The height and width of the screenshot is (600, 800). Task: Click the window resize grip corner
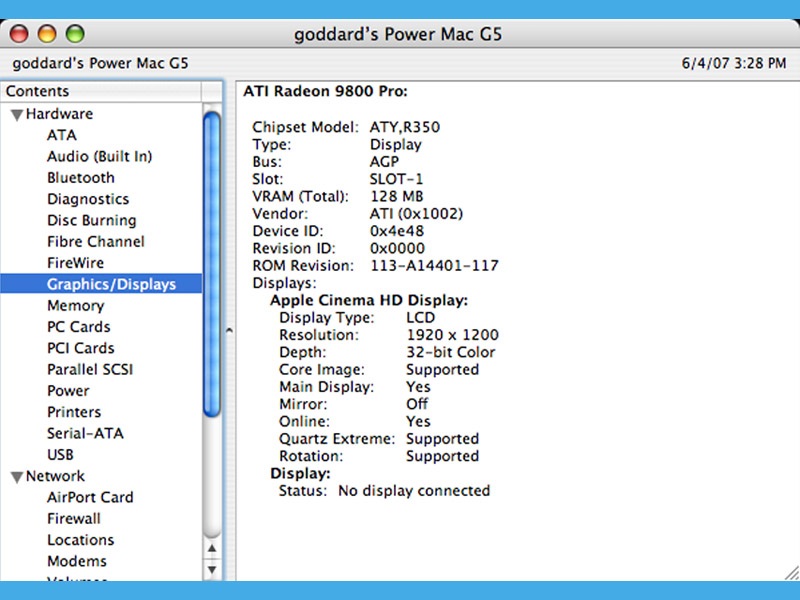[791, 571]
